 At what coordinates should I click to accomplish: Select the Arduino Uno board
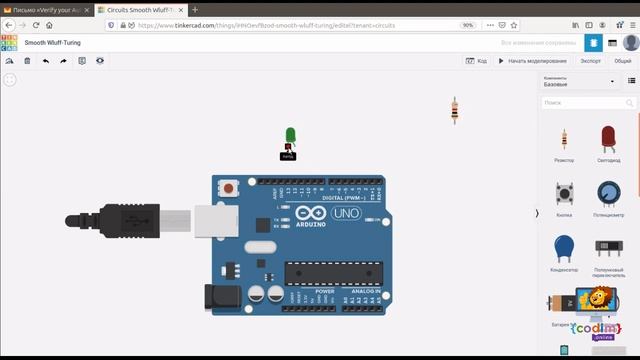click(301, 245)
